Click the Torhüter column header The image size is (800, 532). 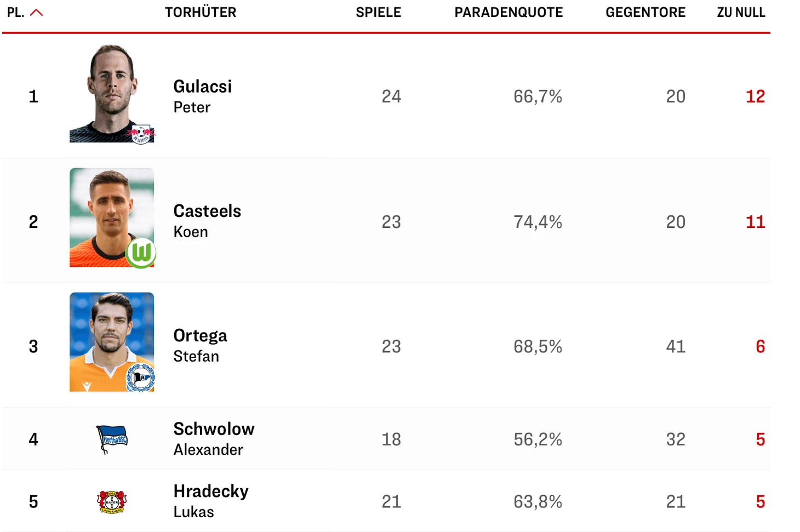tap(201, 13)
